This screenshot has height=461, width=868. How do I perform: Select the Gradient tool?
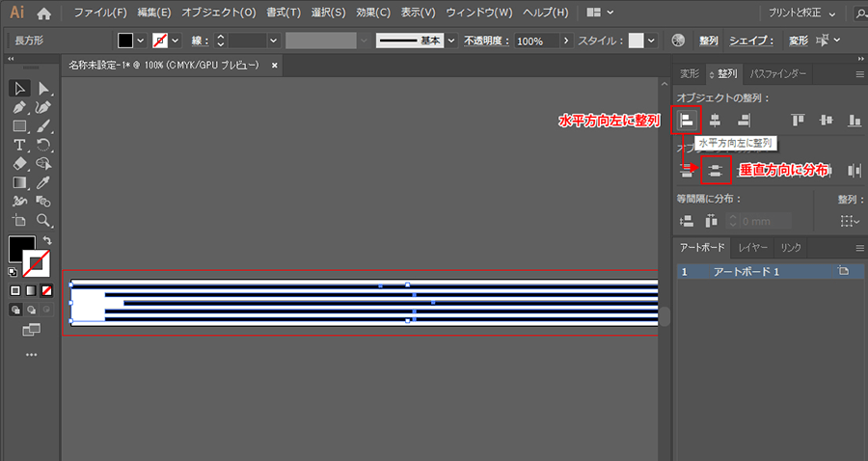coord(19,182)
